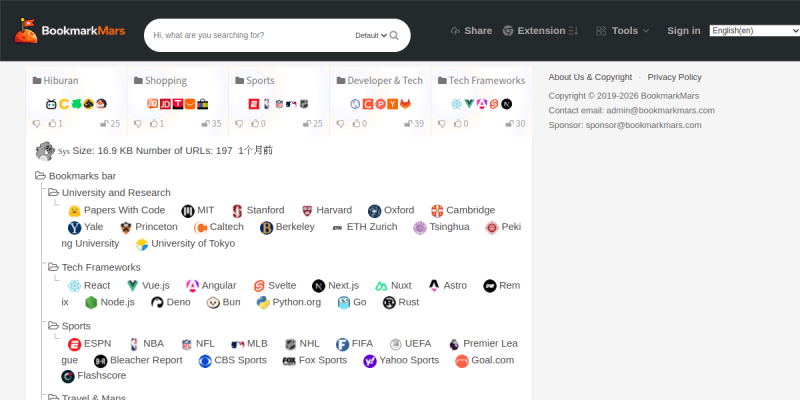The height and width of the screenshot is (400, 800).
Task: Open the Astro bookmark
Action: click(447, 286)
